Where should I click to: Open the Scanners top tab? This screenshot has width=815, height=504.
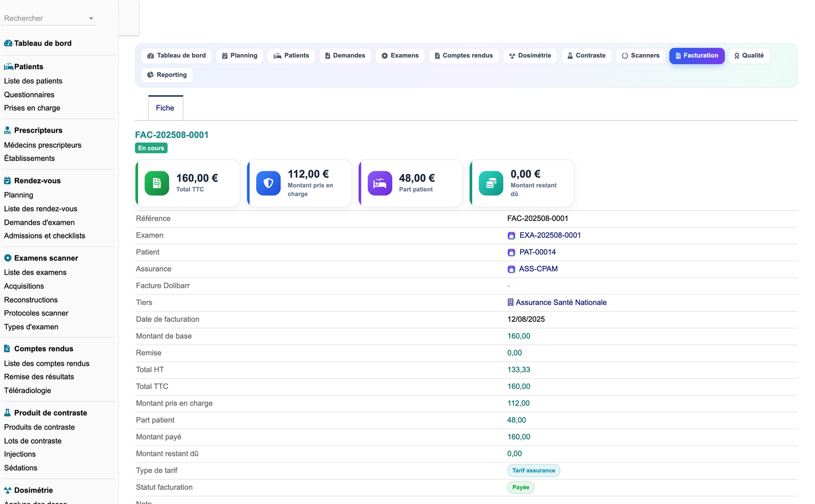click(641, 56)
